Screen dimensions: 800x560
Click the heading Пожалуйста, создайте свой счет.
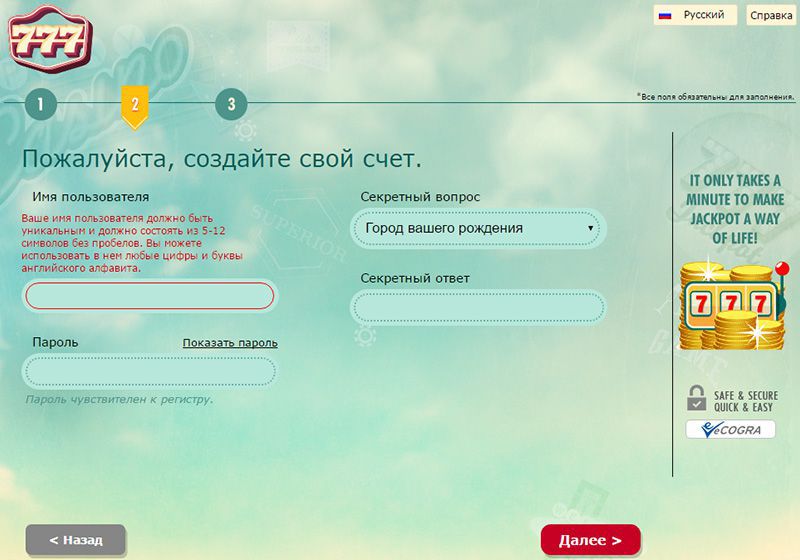(222, 159)
